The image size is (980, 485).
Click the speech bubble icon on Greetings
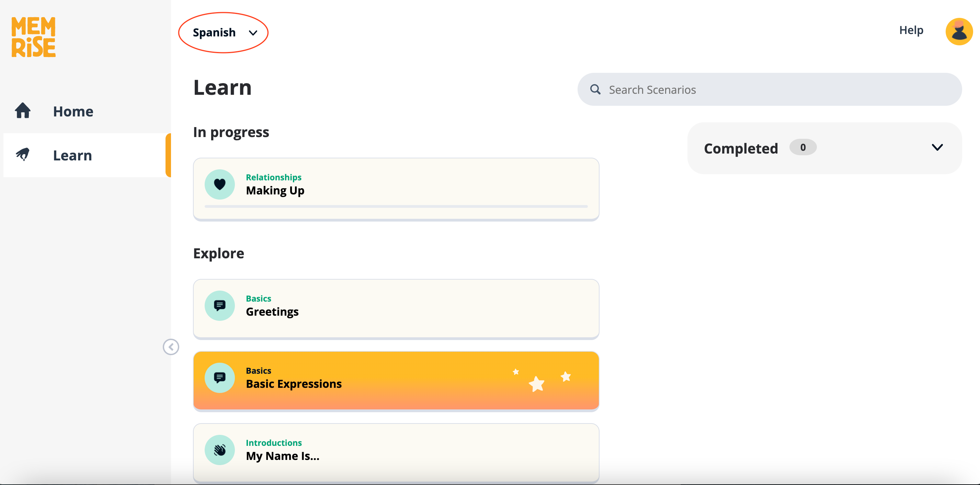pos(219,305)
